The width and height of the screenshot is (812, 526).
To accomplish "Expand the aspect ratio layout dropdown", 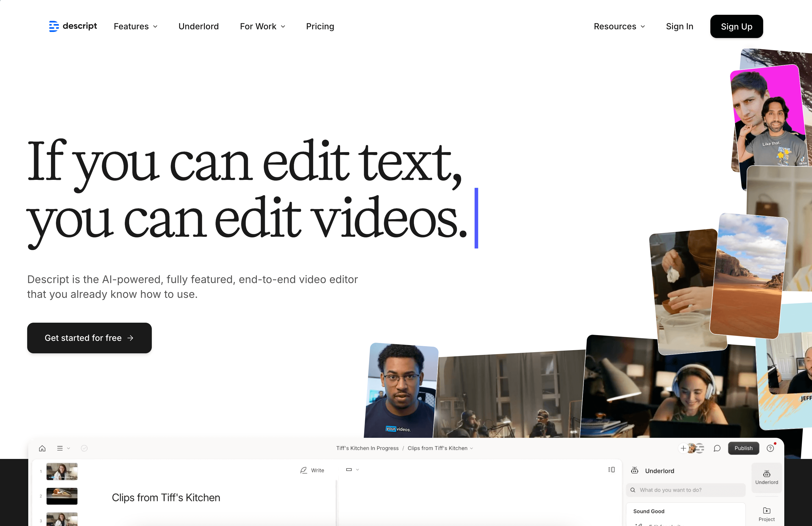I will (x=352, y=470).
